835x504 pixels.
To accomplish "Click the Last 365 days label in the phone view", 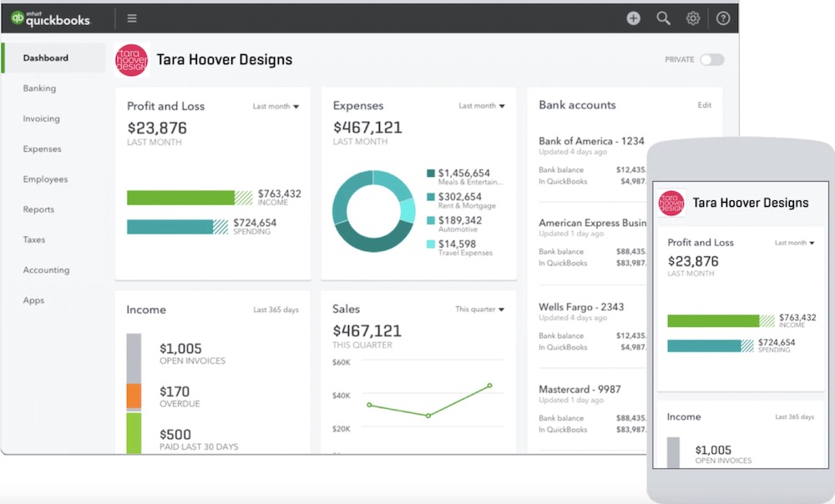I will [x=795, y=417].
